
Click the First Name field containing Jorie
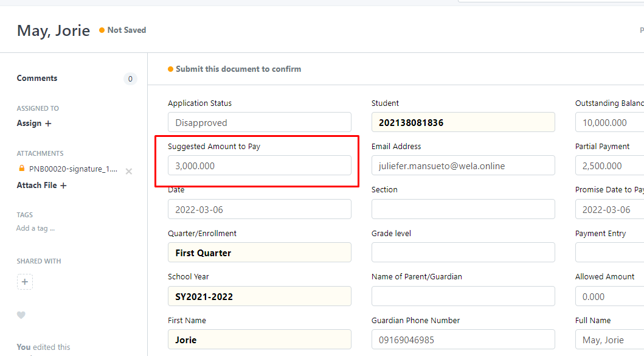[260, 339]
